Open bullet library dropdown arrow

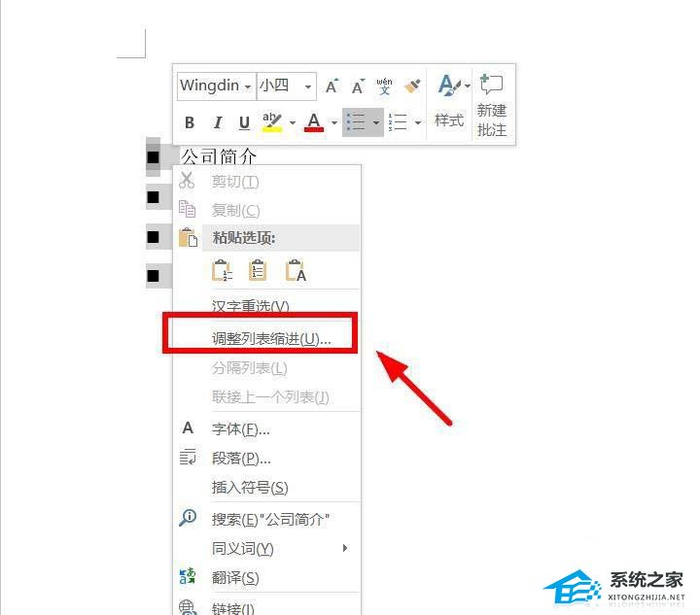point(376,122)
